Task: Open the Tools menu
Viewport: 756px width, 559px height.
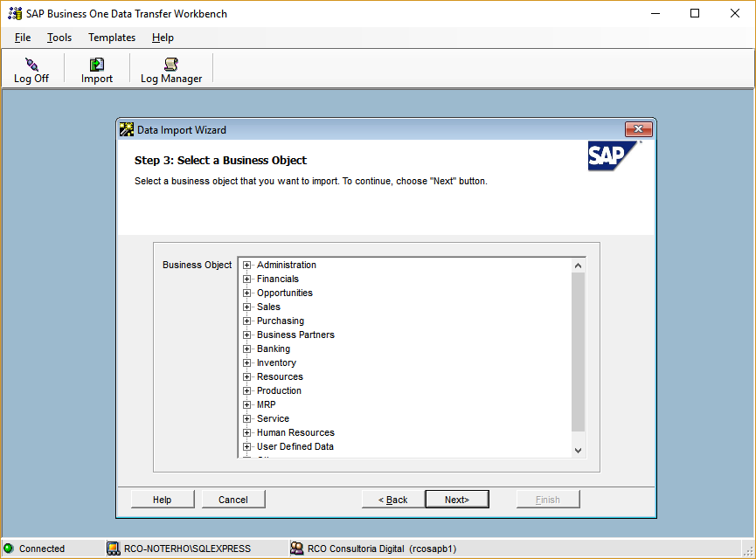Action: pos(59,38)
